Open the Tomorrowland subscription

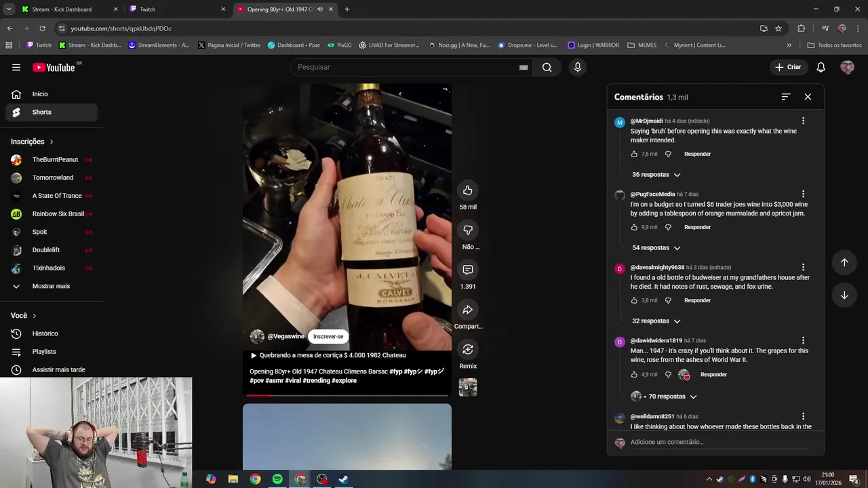pyautogui.click(x=52, y=178)
